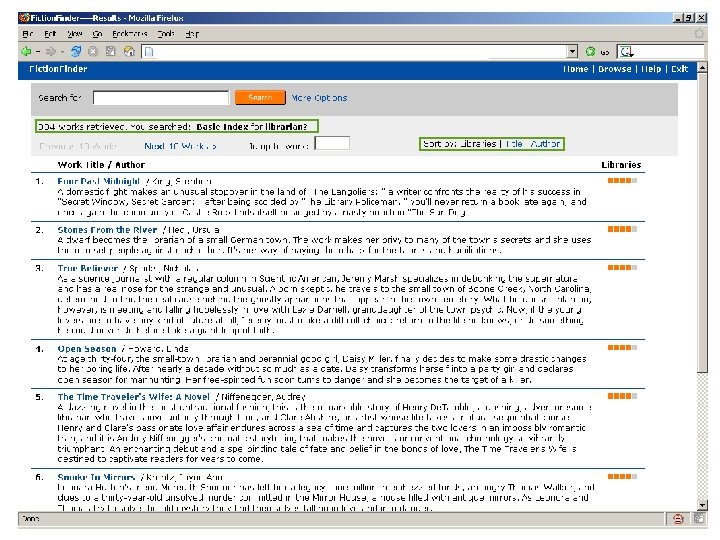Open True Believer title link

88,268
